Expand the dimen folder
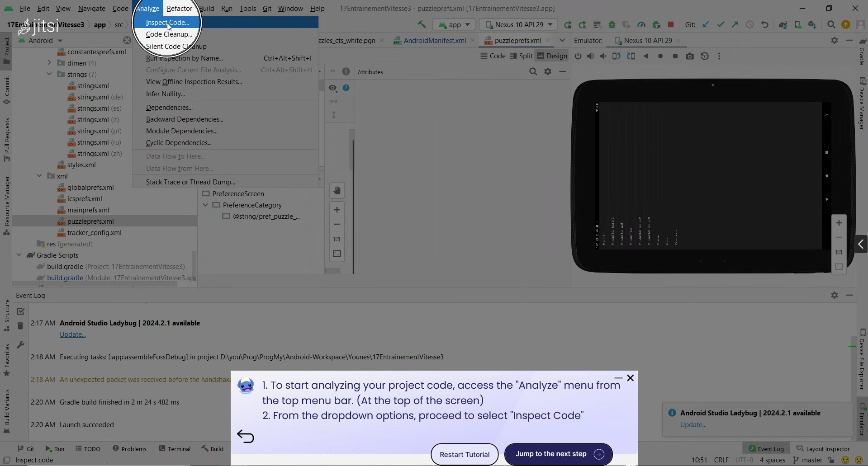Viewport: 868px width, 466px height. [x=49, y=63]
